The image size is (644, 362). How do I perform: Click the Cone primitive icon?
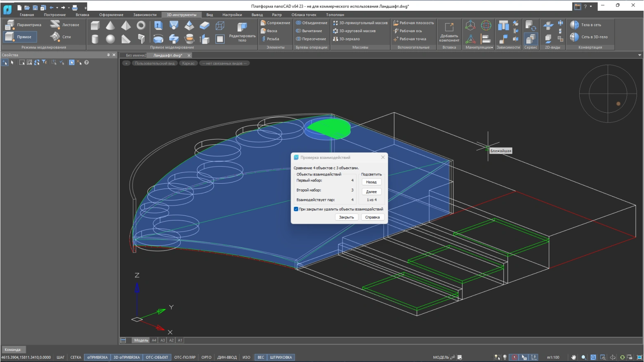tap(110, 26)
